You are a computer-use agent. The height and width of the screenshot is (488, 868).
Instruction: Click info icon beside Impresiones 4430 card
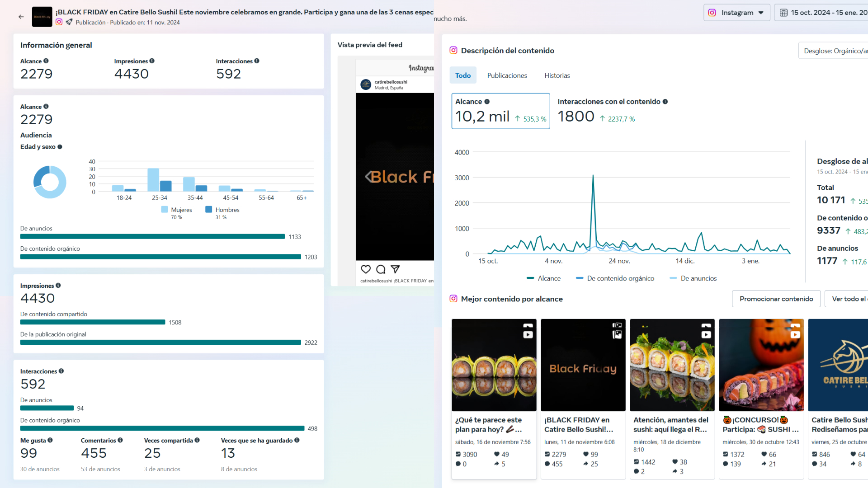58,286
